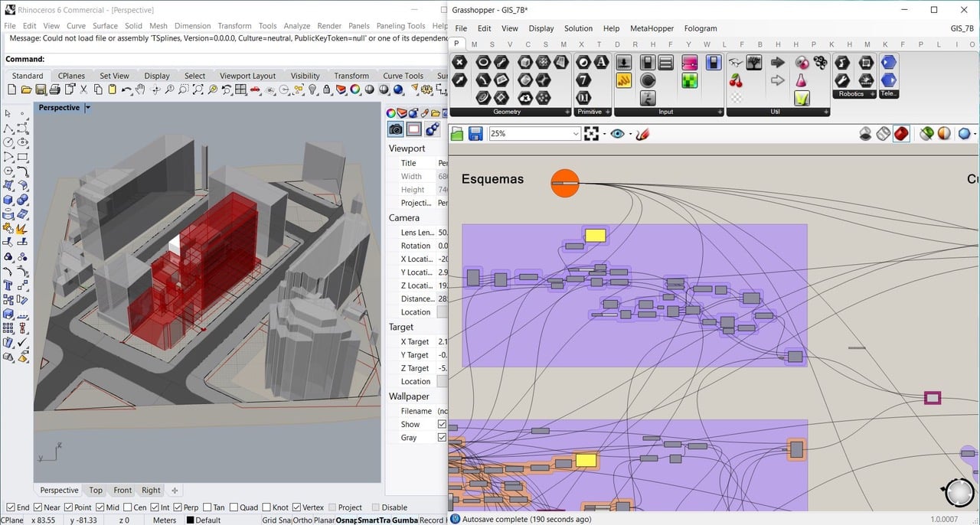This screenshot has width=980, height=525.
Task: Toggle the Near osnap checkbox
Action: point(37,507)
